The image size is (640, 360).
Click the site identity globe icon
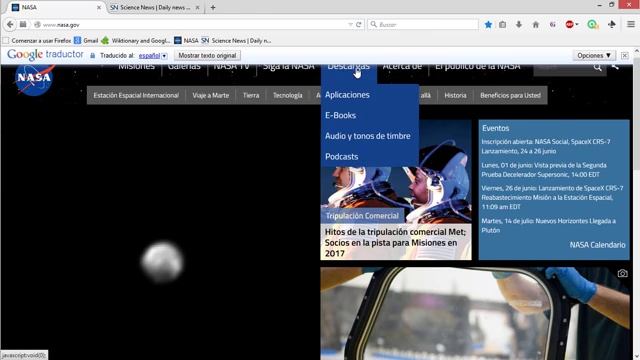click(x=37, y=24)
